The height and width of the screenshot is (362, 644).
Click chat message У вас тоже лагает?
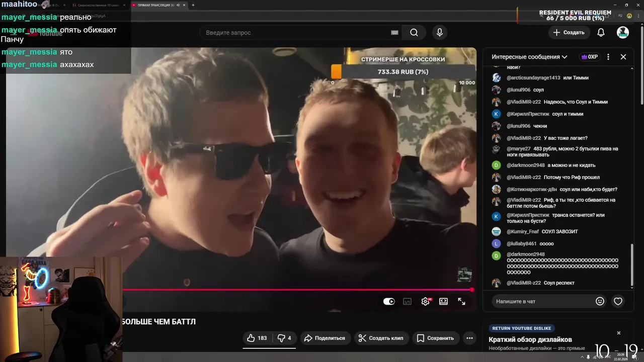click(x=566, y=138)
